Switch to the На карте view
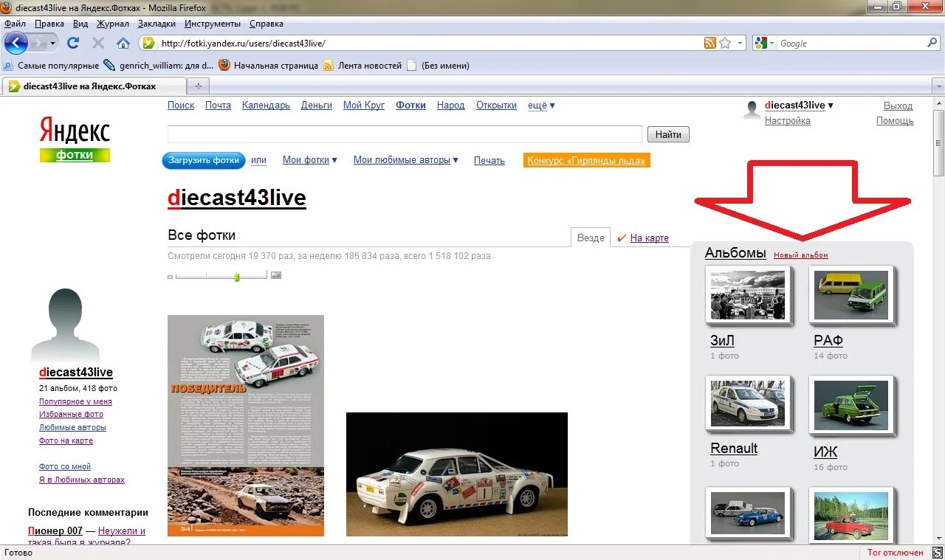Screen dimensions: 945x560 (x=650, y=238)
